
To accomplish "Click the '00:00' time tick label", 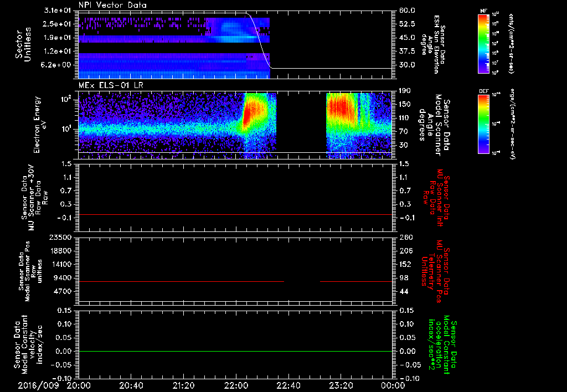I will click(x=393, y=385).
